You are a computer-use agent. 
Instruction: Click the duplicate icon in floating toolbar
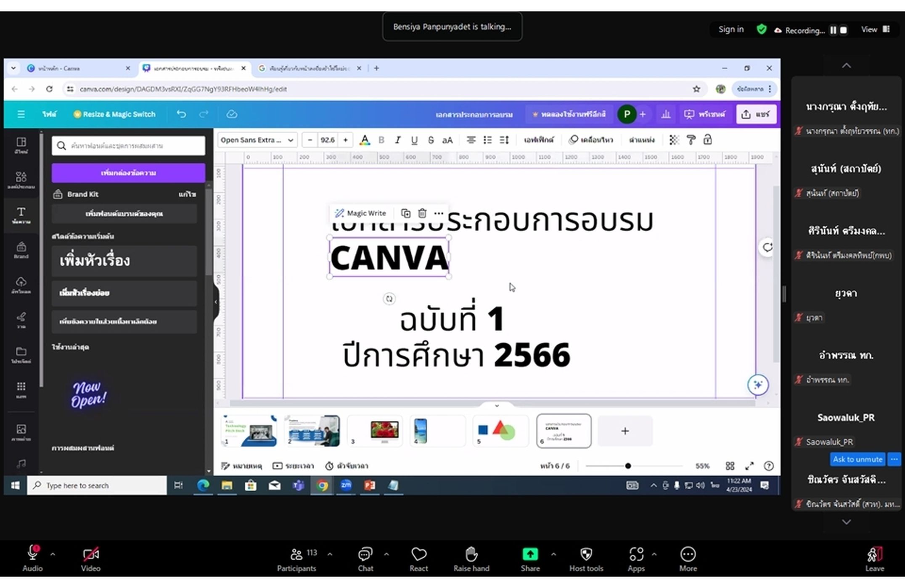point(405,213)
